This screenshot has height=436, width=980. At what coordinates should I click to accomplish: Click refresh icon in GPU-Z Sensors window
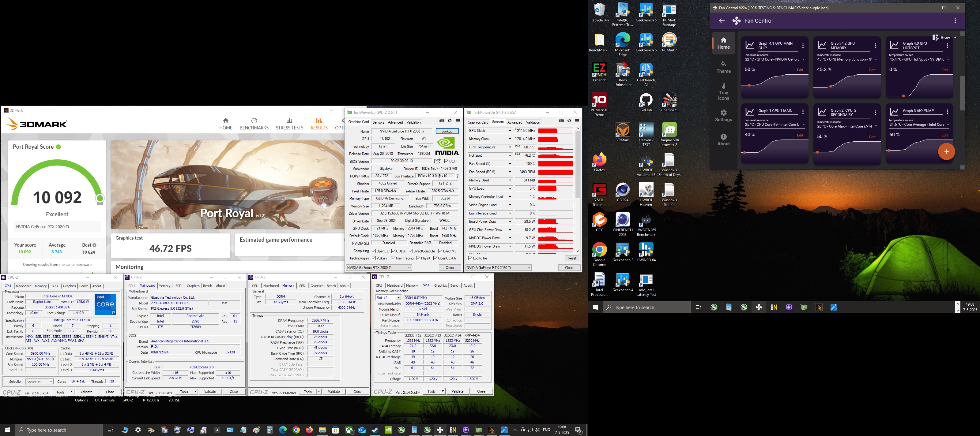tap(569, 121)
